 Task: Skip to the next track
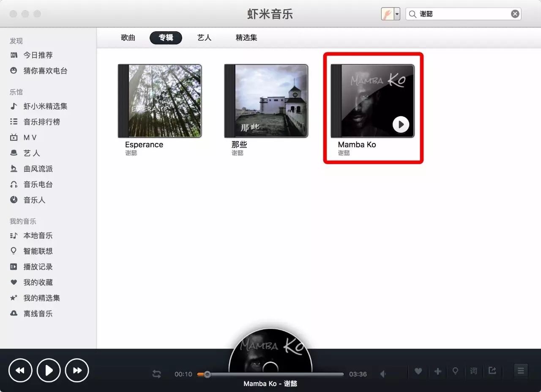pyautogui.click(x=77, y=370)
